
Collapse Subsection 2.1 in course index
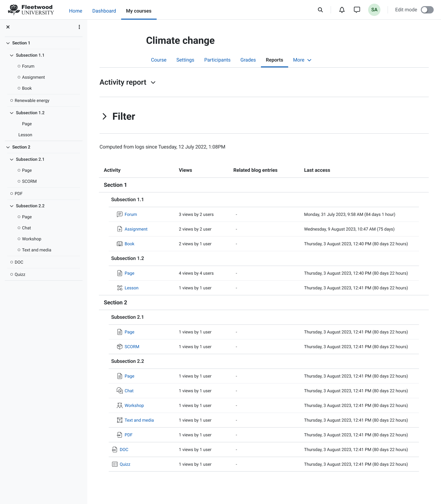click(12, 160)
